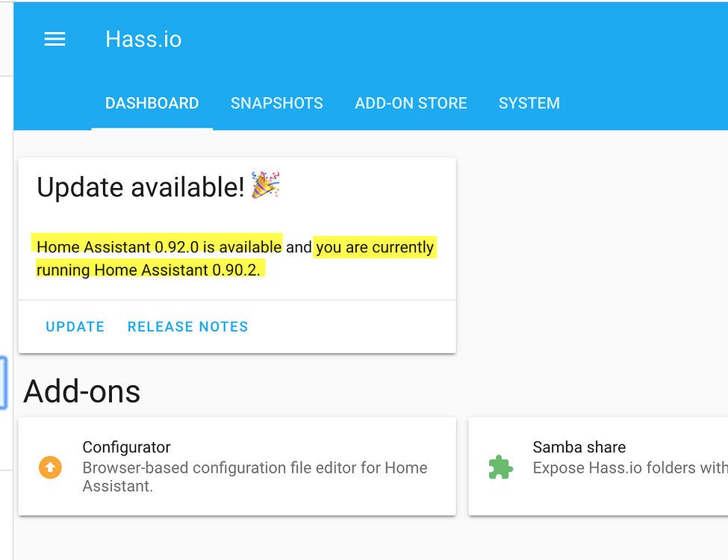Switch to the System tab
Screen dimensions: 728x560
(x=529, y=103)
